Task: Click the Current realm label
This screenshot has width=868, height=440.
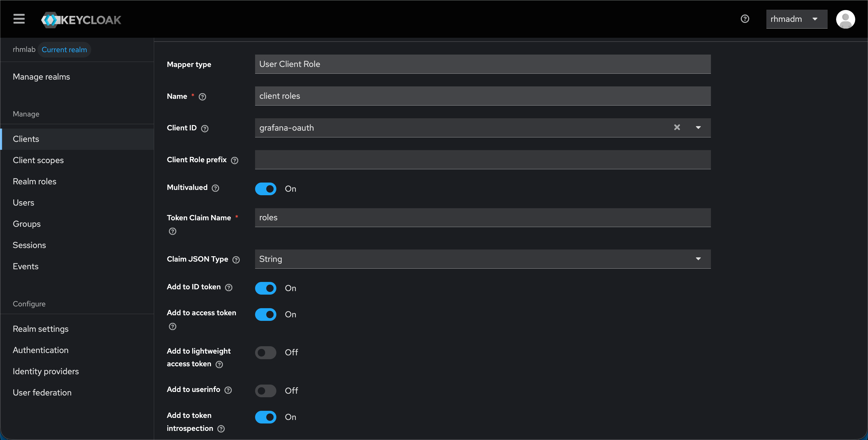Action: [x=64, y=50]
